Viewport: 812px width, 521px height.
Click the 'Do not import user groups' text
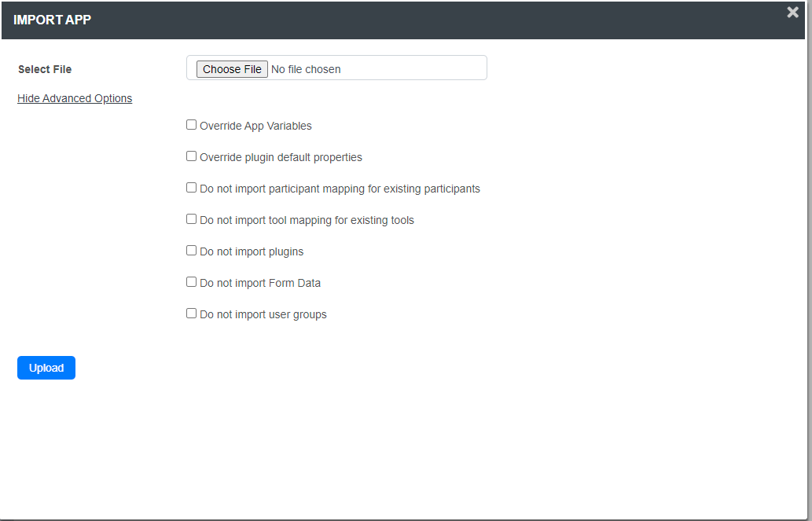(x=263, y=314)
